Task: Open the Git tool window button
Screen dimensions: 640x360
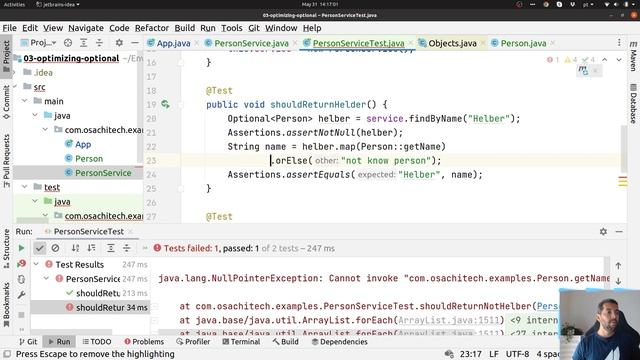Action: pyautogui.click(x=28, y=342)
